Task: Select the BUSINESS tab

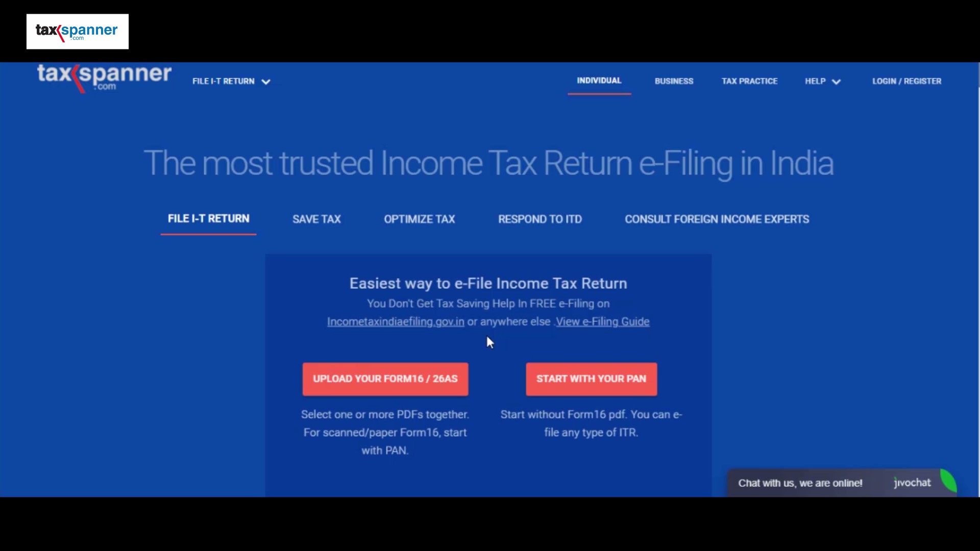Action: coord(674,81)
